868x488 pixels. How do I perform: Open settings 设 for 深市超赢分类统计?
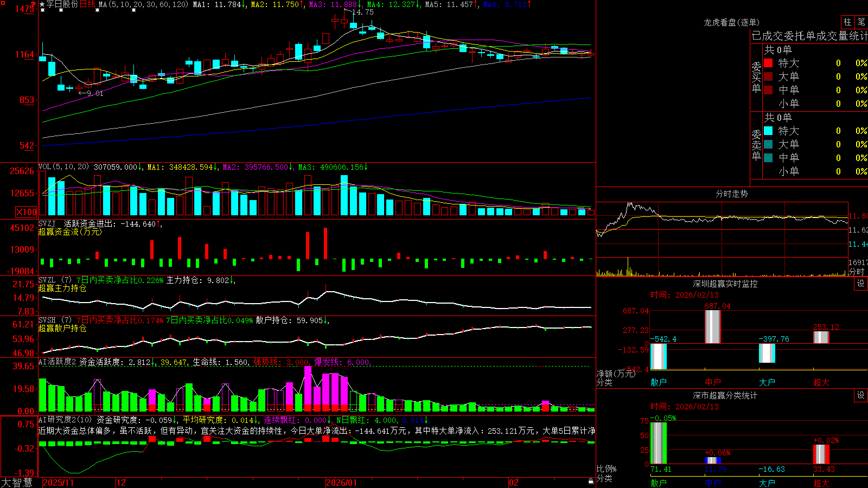pyautogui.click(x=861, y=395)
